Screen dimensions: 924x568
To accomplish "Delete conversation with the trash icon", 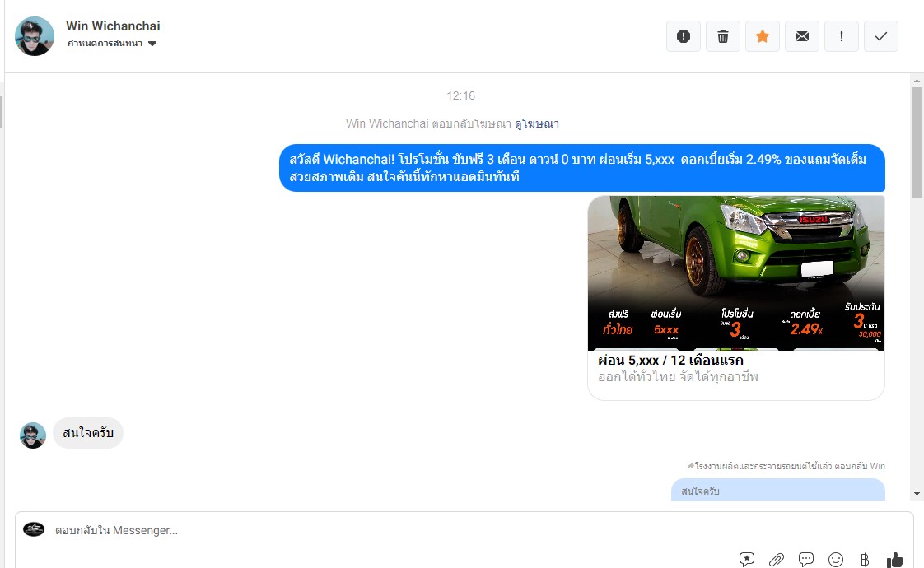I will point(722,36).
